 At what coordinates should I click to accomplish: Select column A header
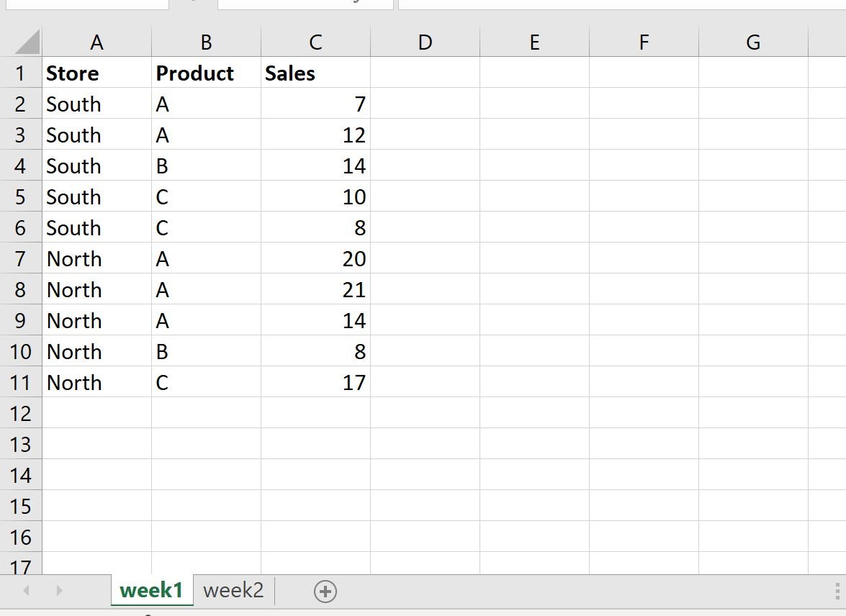96,42
